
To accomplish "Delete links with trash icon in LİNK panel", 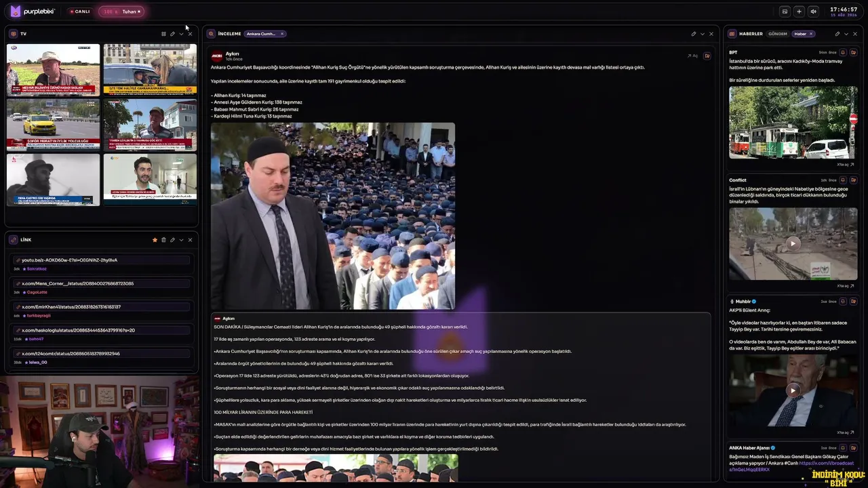I will point(163,240).
